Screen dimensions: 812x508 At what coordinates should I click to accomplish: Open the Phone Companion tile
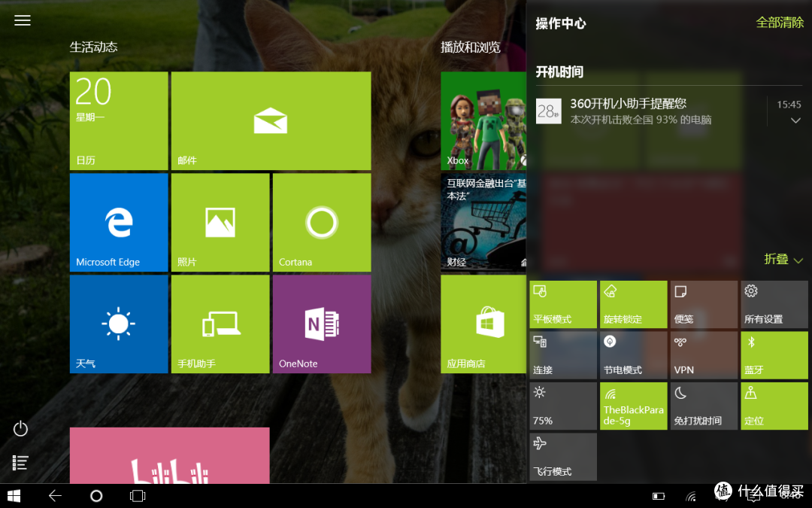pyautogui.click(x=220, y=324)
